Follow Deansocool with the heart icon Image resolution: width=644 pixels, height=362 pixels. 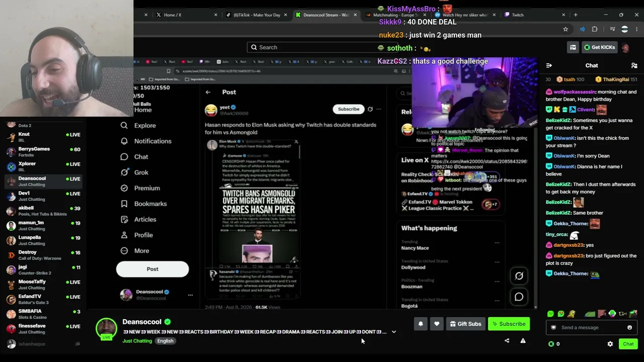(x=437, y=324)
